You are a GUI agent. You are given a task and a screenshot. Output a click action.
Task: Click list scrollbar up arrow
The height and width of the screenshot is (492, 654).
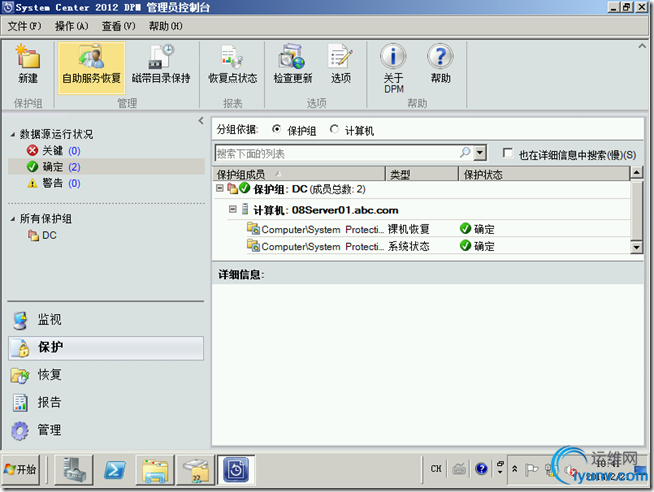pos(636,172)
